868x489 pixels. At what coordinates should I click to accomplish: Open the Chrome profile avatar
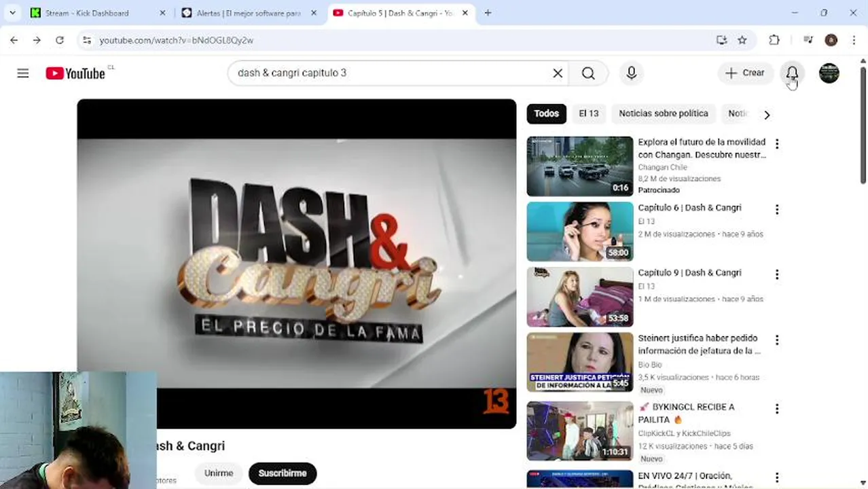click(831, 40)
